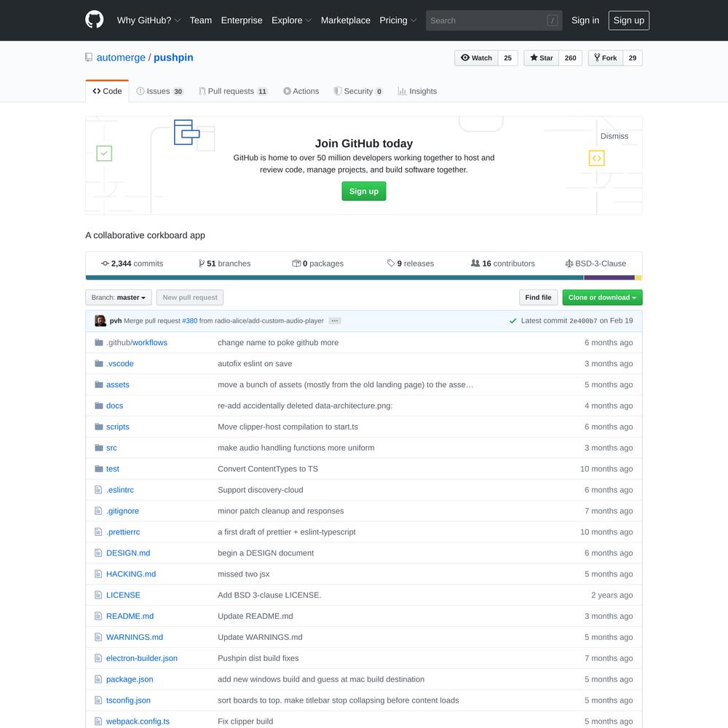Star the pushpin repository
Screen dimensions: 728x728
coord(542,58)
